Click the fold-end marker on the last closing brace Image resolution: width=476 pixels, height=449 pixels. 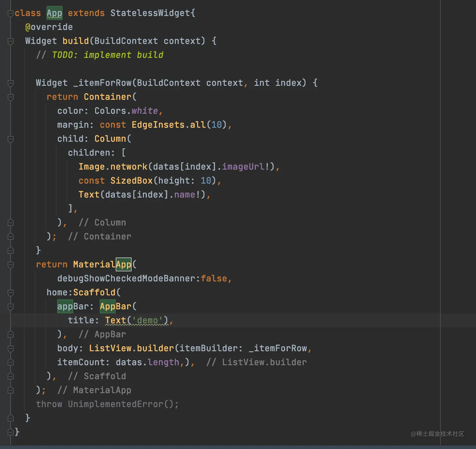click(x=11, y=432)
